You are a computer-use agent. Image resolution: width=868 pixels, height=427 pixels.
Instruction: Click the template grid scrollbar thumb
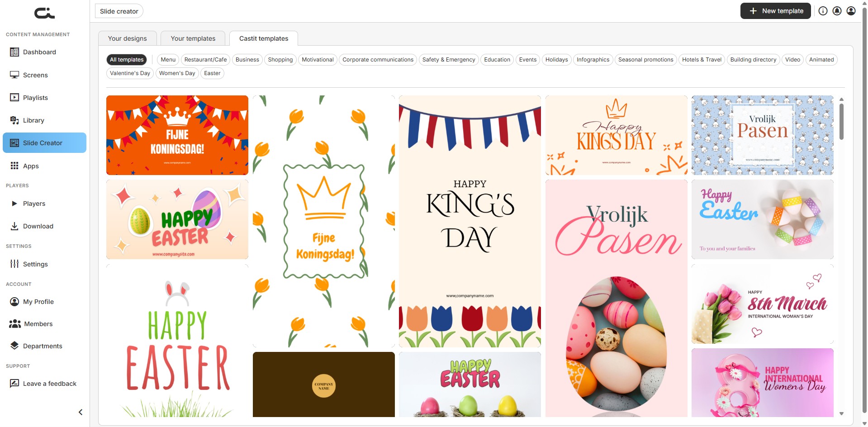pyautogui.click(x=841, y=122)
